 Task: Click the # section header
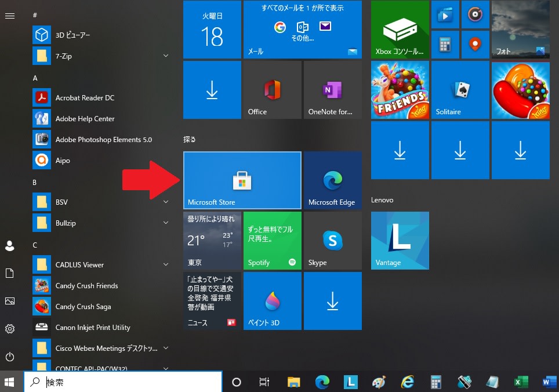pyautogui.click(x=35, y=15)
